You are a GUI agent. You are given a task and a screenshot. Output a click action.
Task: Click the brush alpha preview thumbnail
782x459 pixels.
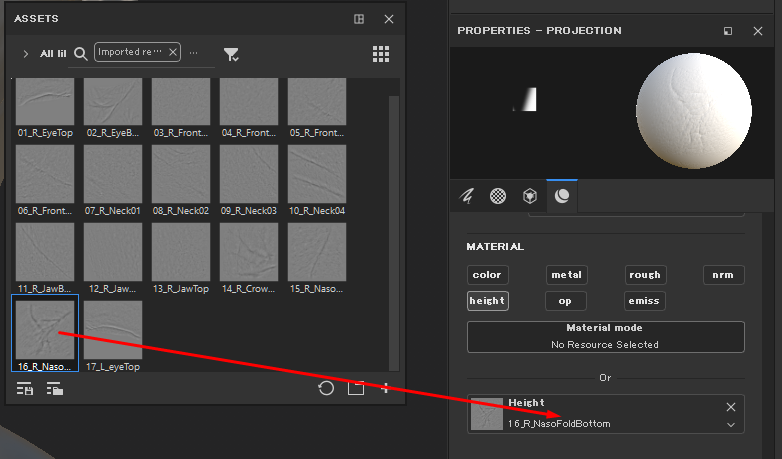tap(524, 99)
